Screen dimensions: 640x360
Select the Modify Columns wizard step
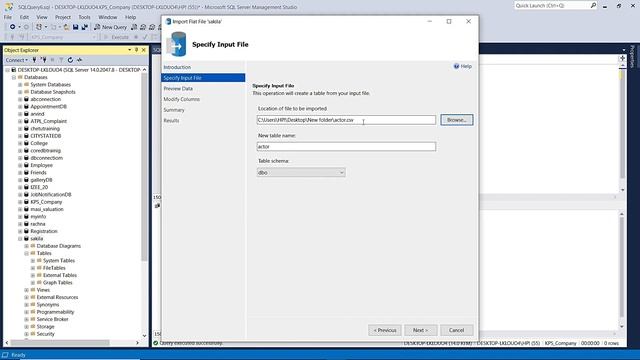pos(182,99)
